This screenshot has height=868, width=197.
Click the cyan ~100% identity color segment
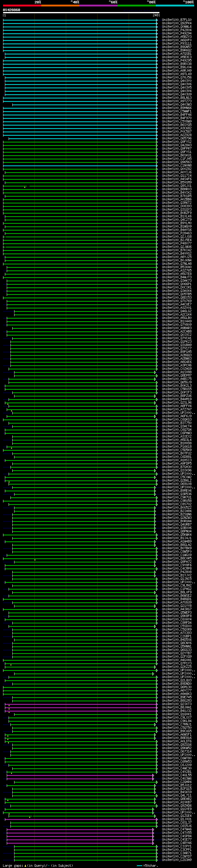click(x=175, y=6)
